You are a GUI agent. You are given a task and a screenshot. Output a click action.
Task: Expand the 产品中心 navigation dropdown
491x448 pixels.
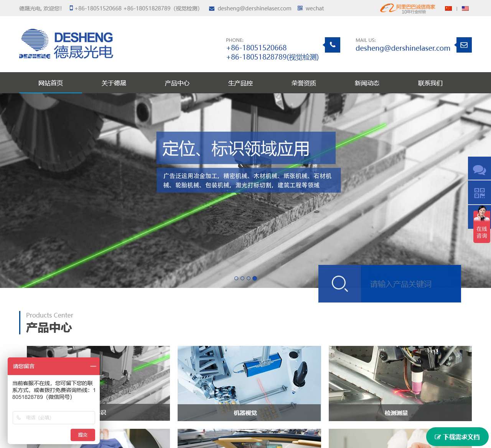[177, 83]
